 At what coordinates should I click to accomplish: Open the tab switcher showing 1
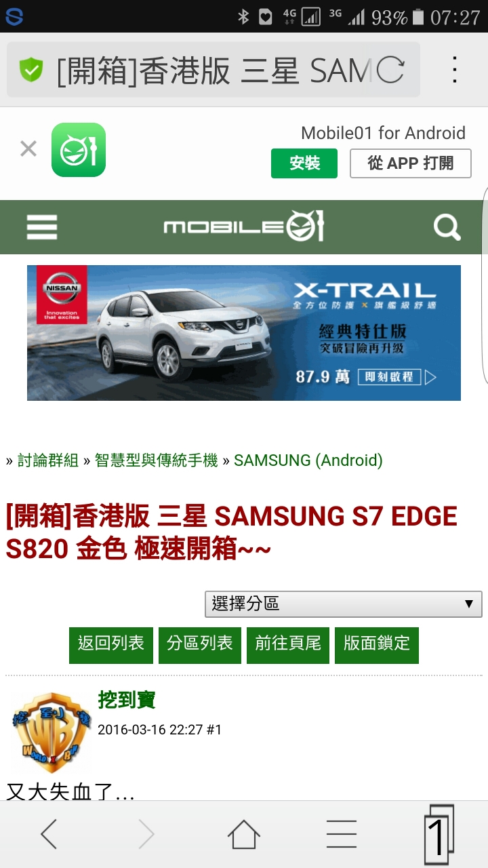pyautogui.click(x=439, y=835)
